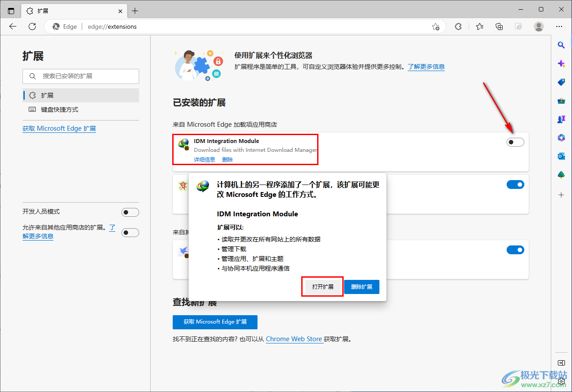The height and width of the screenshot is (392, 572).
Task: Open a new tab with plus button
Action: tap(135, 11)
